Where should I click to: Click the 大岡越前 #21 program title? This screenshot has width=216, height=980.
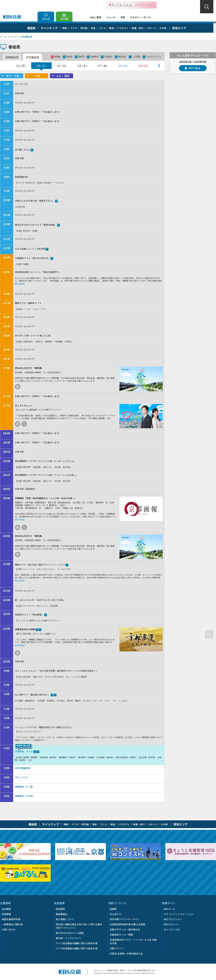(32, 258)
